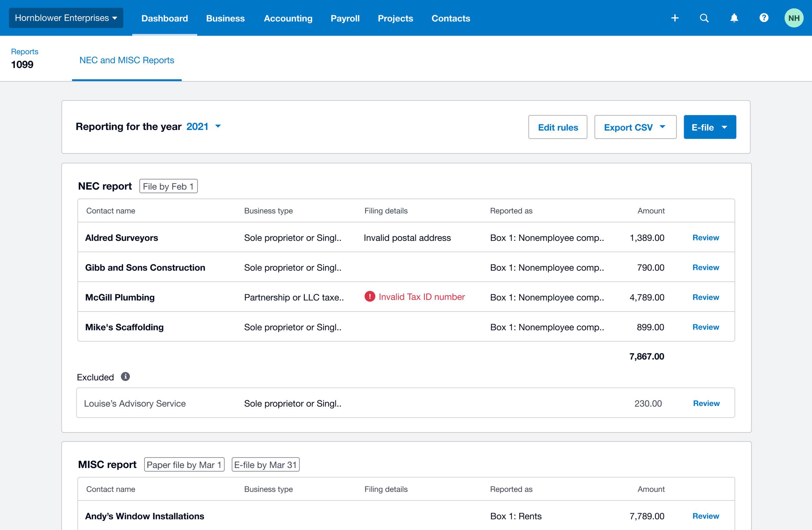812x530 pixels.
Task: View notifications via the bell icon
Action: pyautogui.click(x=734, y=18)
